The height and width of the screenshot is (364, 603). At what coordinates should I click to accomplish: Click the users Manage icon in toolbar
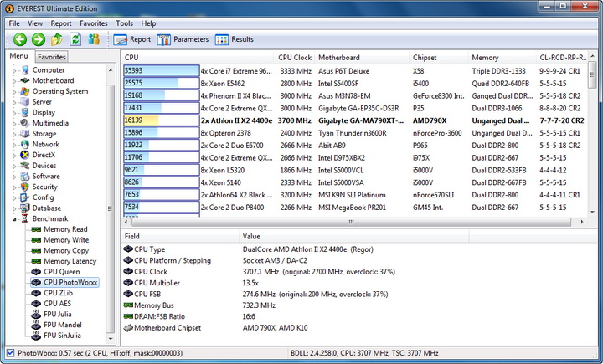click(94, 39)
